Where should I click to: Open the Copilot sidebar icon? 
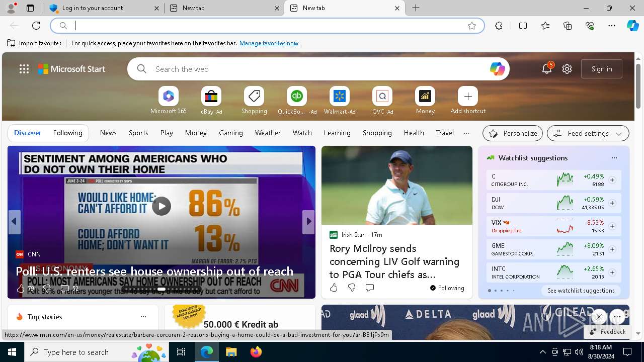pyautogui.click(x=632, y=26)
